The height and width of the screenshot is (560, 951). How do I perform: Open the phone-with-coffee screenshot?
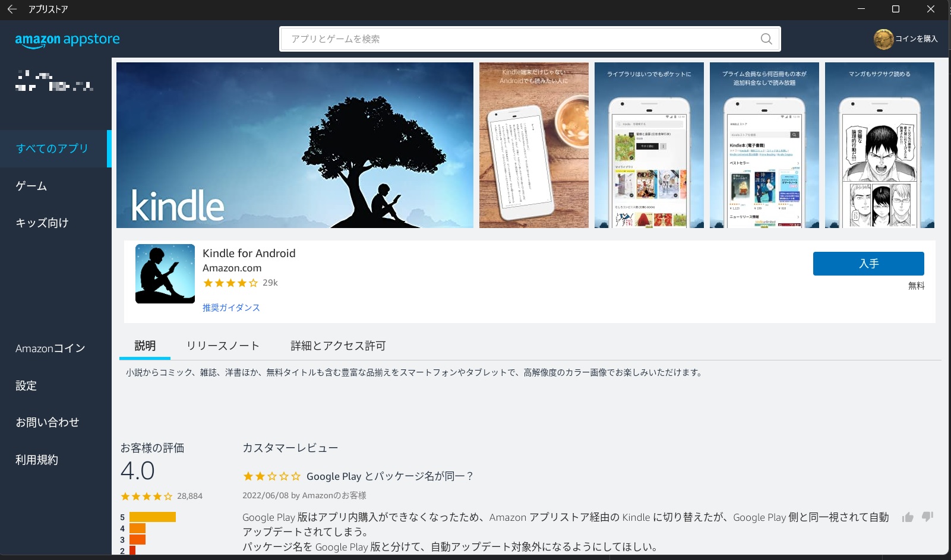(x=534, y=145)
